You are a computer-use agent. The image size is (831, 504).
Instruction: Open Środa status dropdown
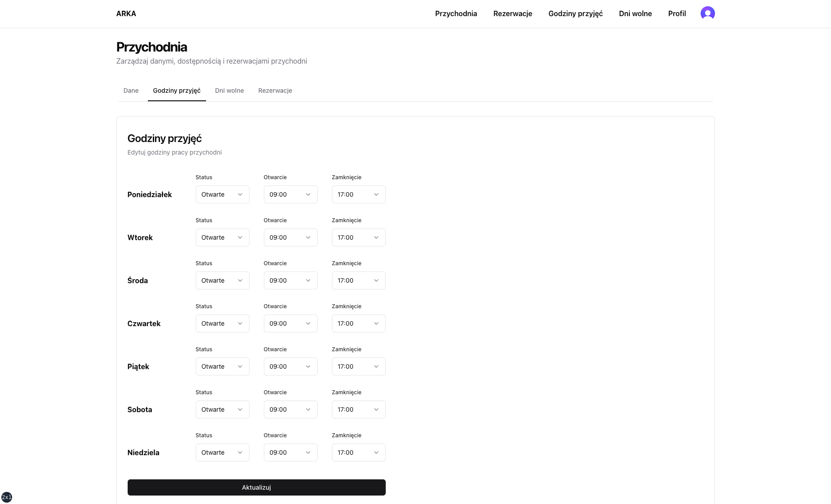[x=222, y=280]
